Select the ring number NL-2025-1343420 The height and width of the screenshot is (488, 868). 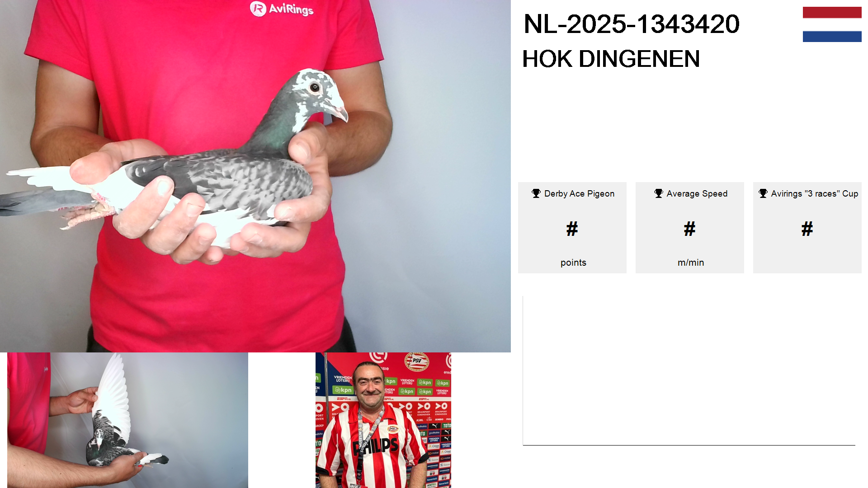pyautogui.click(x=632, y=24)
